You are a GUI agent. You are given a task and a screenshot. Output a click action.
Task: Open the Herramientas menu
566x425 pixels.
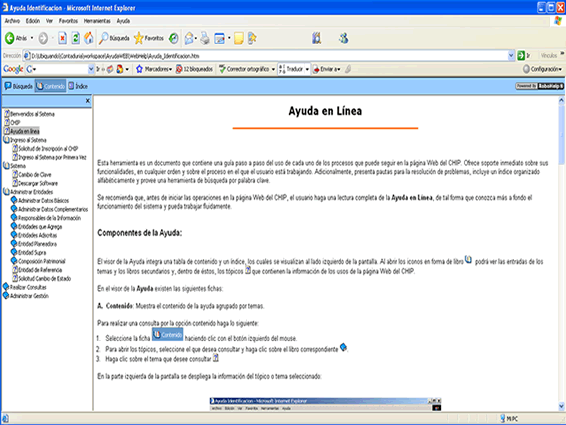(97, 21)
